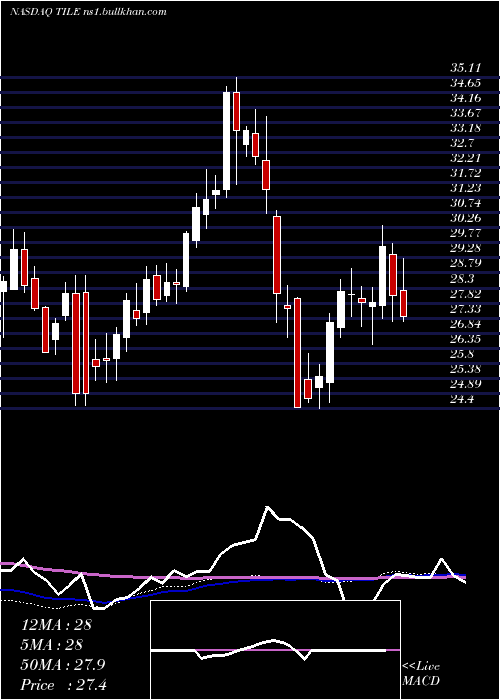Click the 32.7 price level label
The width and height of the screenshot is (500, 700).
coord(462,143)
